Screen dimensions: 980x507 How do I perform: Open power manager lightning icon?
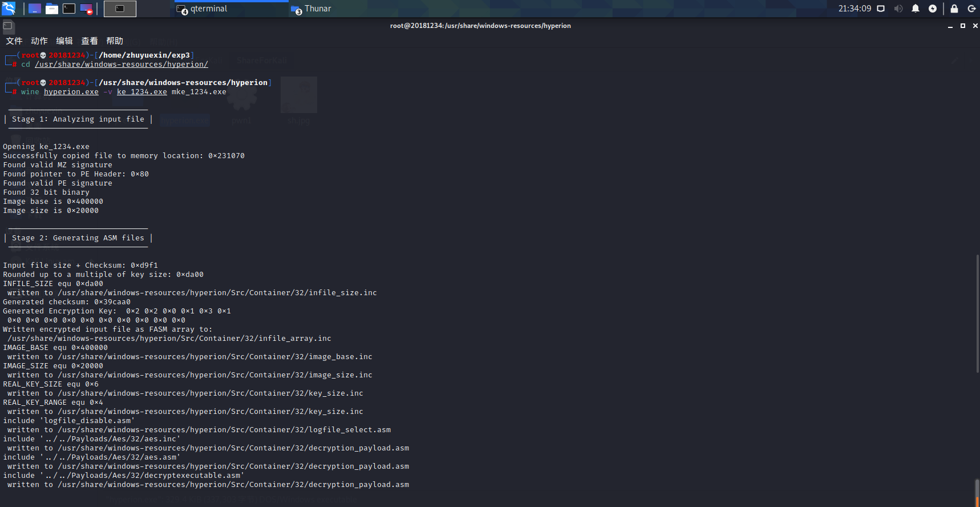933,9
